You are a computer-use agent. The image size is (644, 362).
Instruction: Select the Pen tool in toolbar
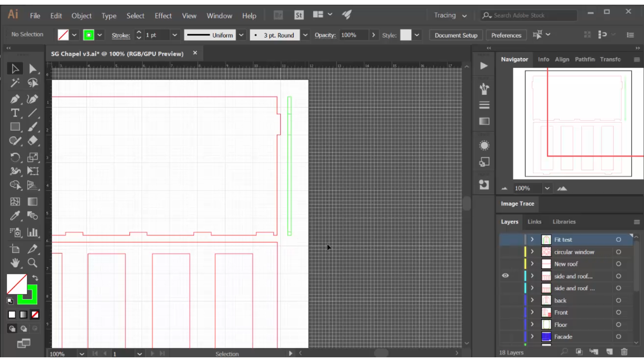[x=15, y=98]
